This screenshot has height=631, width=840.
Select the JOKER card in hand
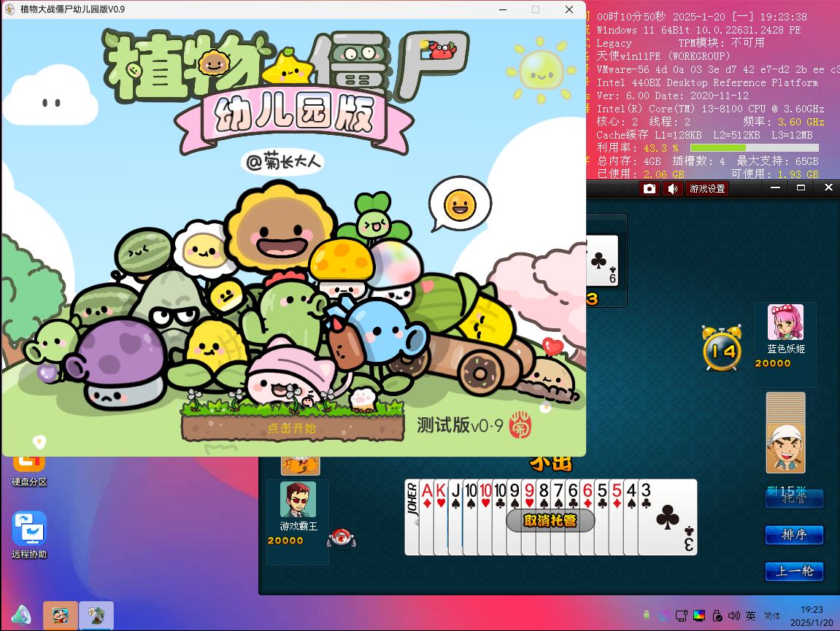[412, 517]
